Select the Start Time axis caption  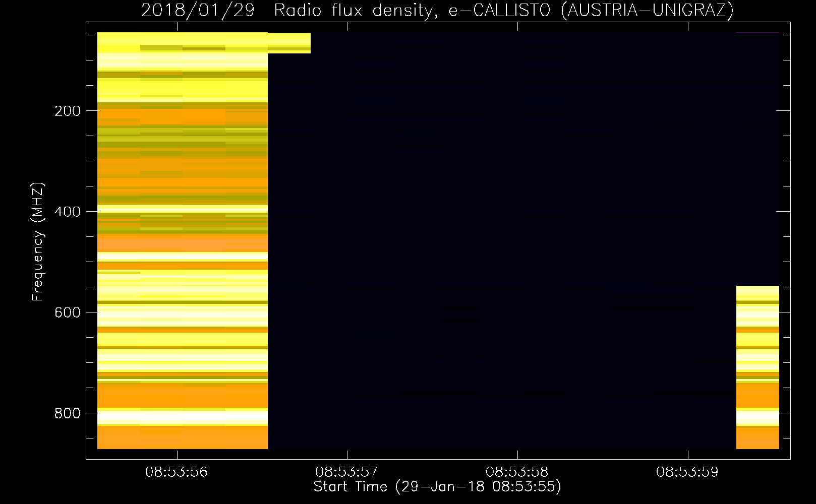[437, 487]
